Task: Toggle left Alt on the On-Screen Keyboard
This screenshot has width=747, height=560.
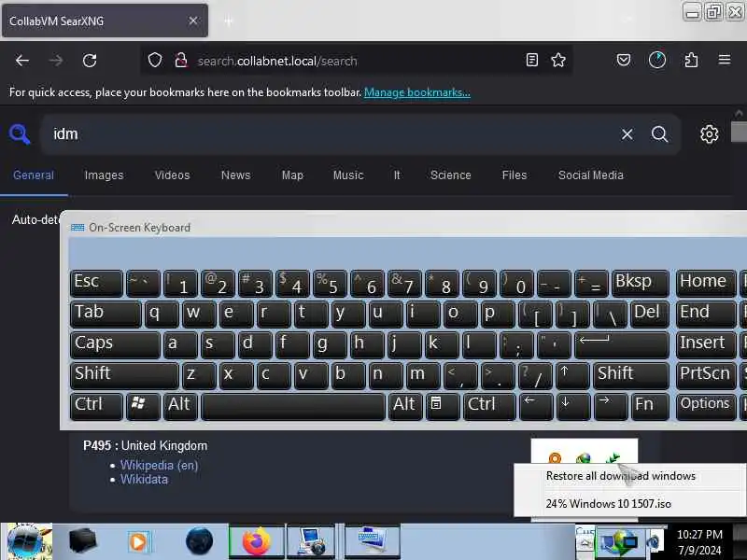Action: [x=180, y=407]
